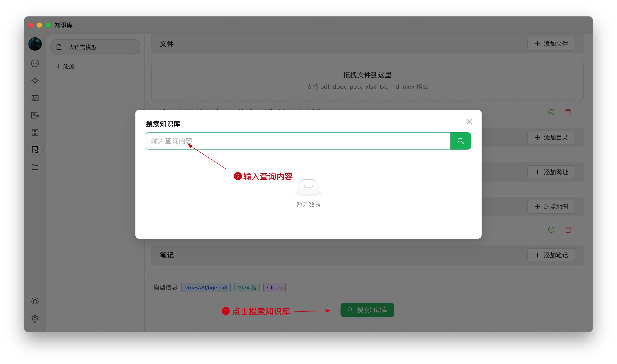
Task: Click the 添加笔记 button
Action: tap(551, 255)
